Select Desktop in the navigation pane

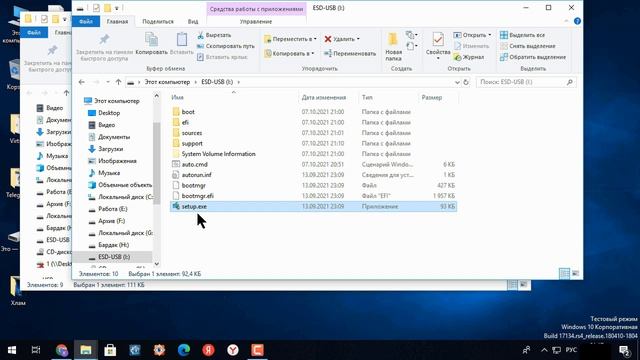pyautogui.click(x=109, y=113)
